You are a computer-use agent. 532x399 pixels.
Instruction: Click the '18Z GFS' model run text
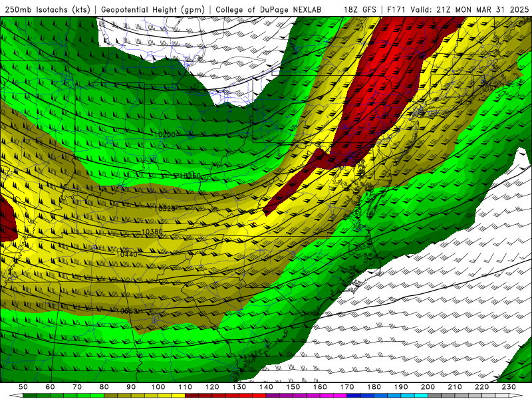click(360, 9)
